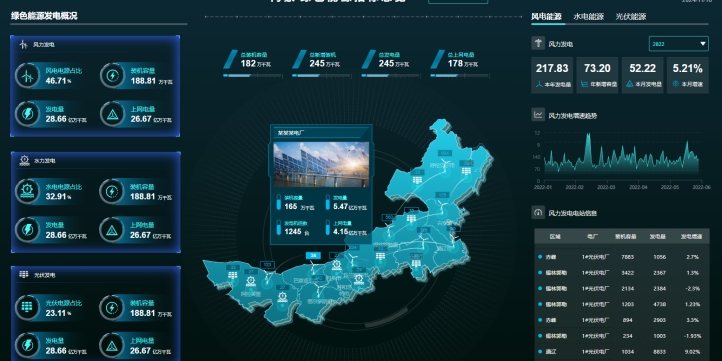Click the 风力发电 header icon left of the year dropdown

(538, 44)
